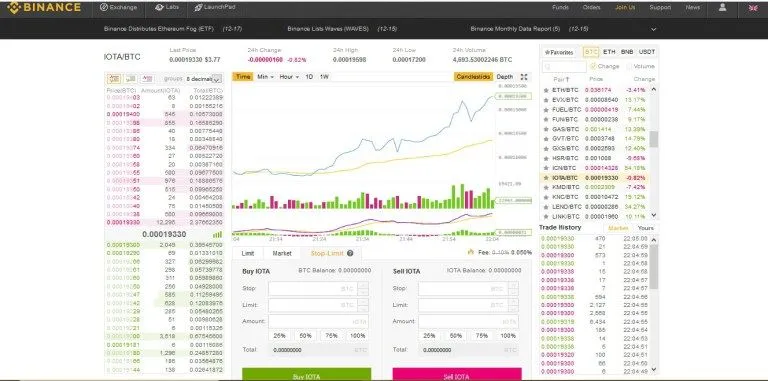Set sell amount to 100%
The image size is (768, 381).
click(508, 336)
